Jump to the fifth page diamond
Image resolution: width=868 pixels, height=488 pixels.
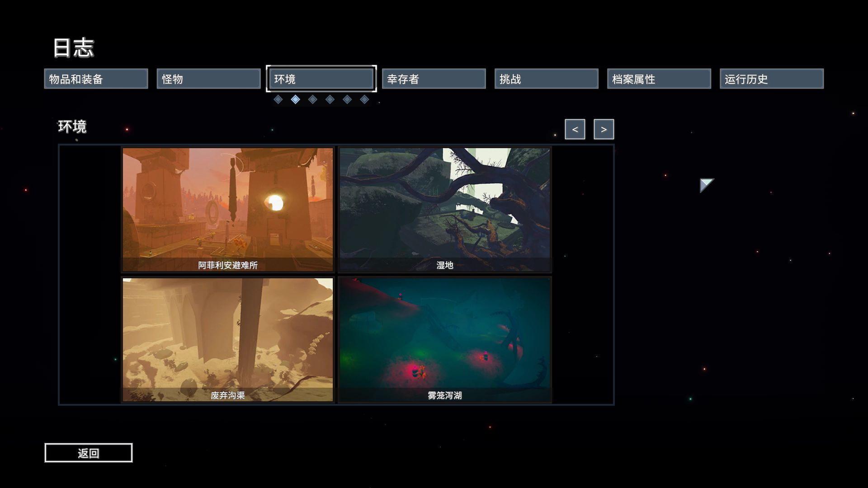(347, 99)
